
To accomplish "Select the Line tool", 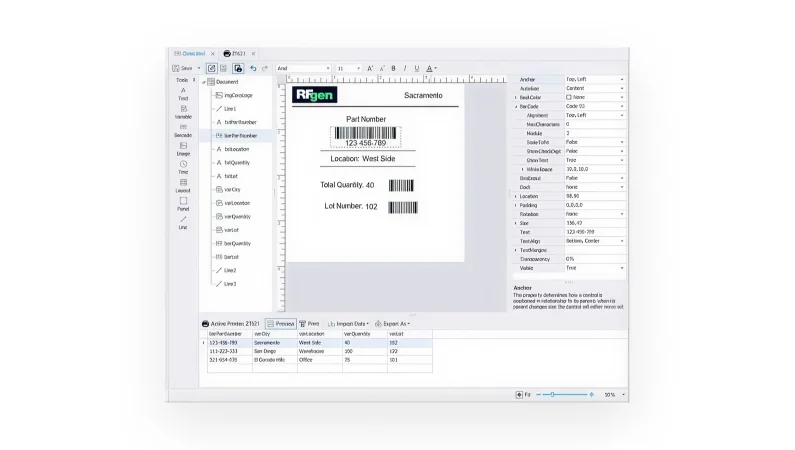I will click(183, 222).
